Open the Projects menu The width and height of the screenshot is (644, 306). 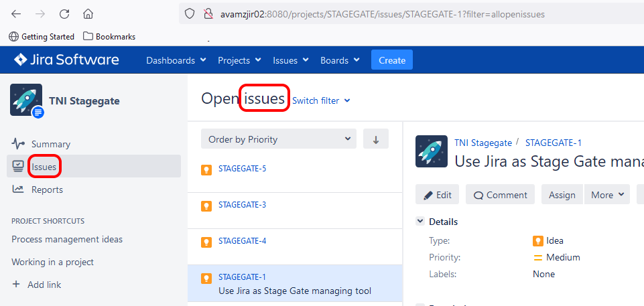[239, 60]
